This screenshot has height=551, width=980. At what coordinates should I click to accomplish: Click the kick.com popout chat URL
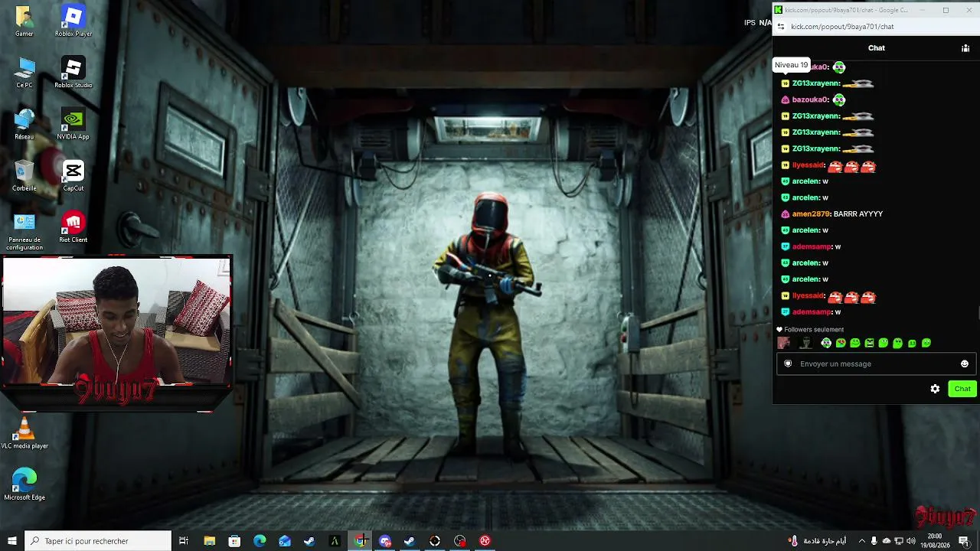842,27
